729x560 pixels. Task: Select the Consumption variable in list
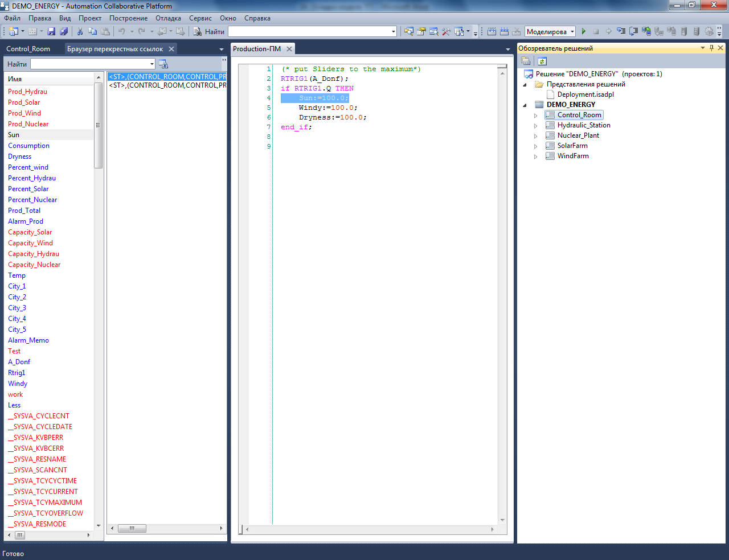[x=28, y=146]
